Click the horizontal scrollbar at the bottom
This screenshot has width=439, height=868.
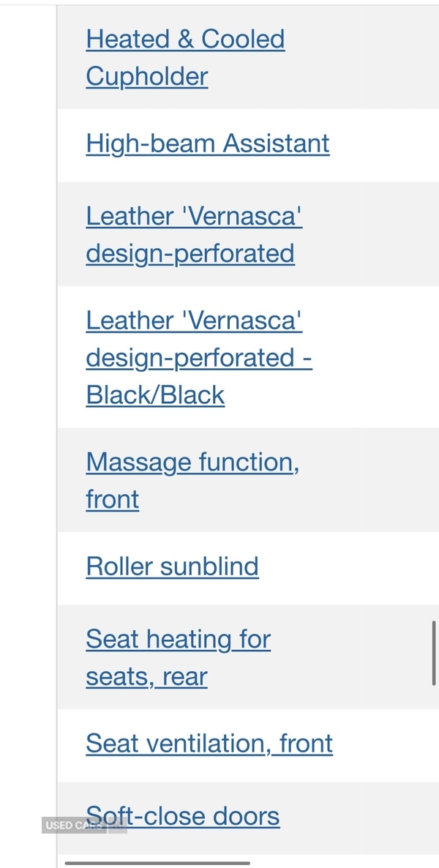click(157, 863)
